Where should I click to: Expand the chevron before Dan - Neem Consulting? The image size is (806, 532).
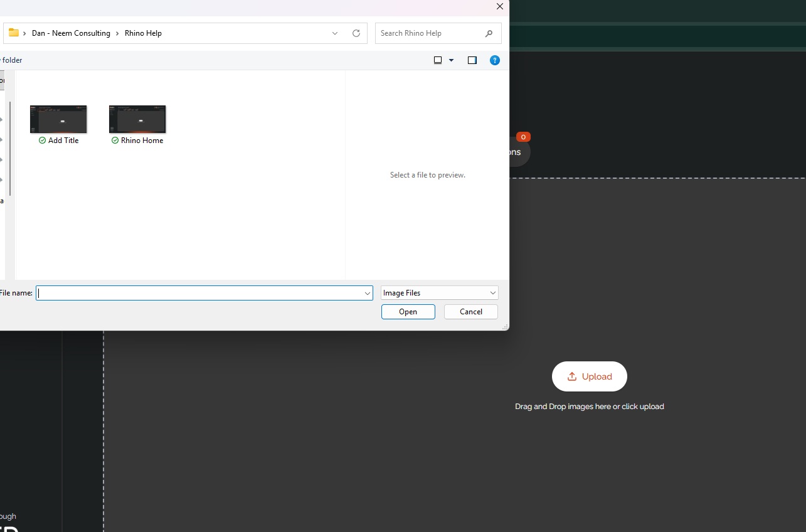point(24,33)
